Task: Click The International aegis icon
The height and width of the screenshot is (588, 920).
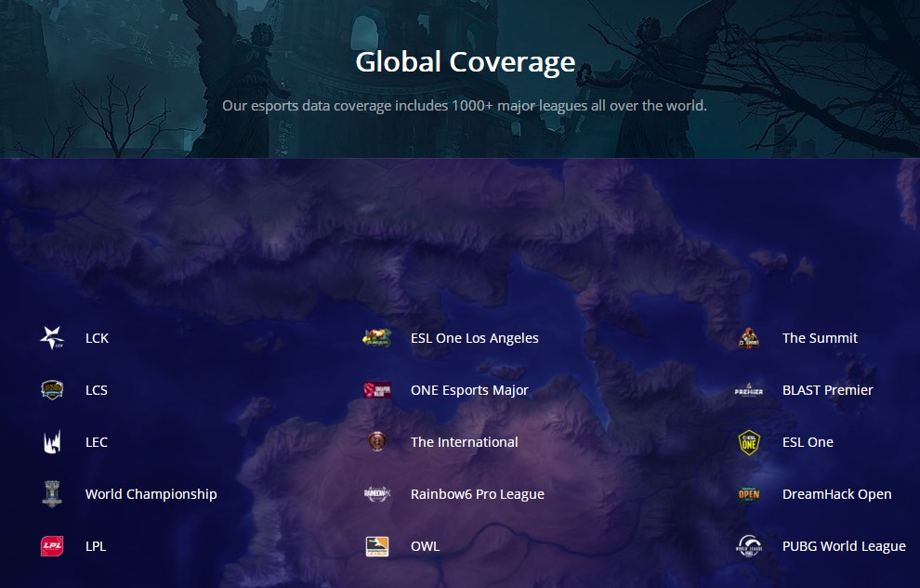Action: point(376,441)
